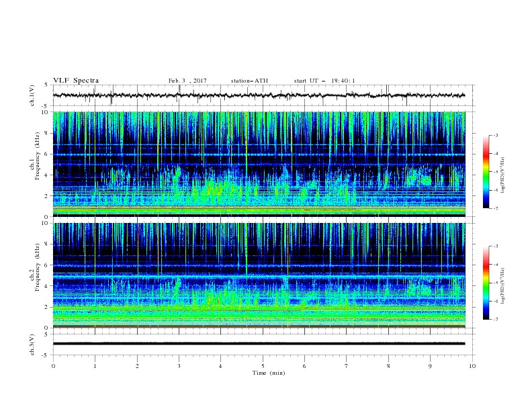The height and width of the screenshot is (411, 532).
Task: Click the lower PSD color bar for ch.2
Action: point(486,283)
